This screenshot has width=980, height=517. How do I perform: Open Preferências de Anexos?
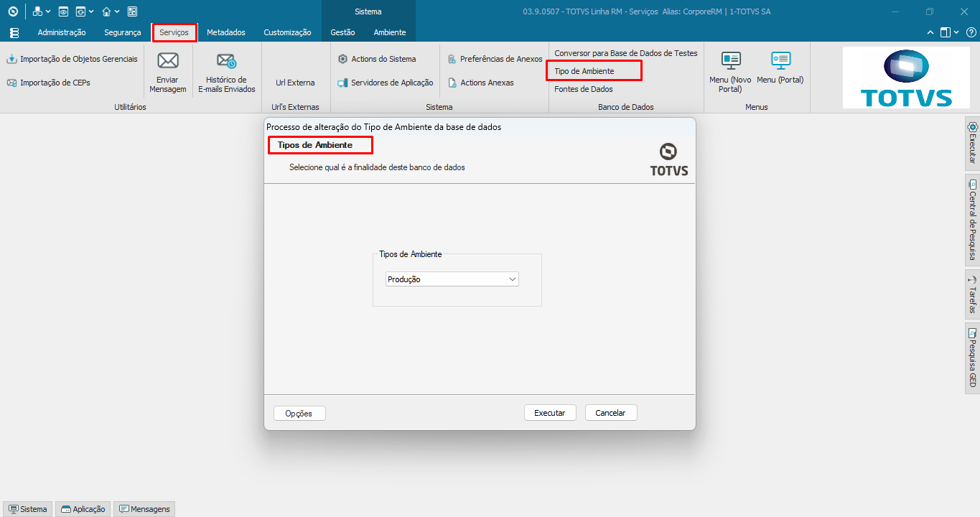coord(495,59)
